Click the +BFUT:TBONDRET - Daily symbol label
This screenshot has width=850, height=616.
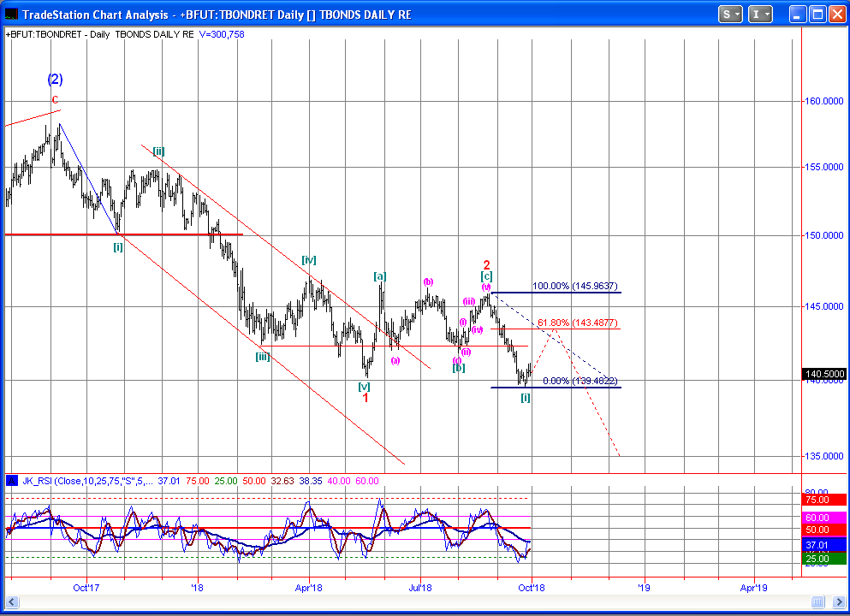point(58,34)
